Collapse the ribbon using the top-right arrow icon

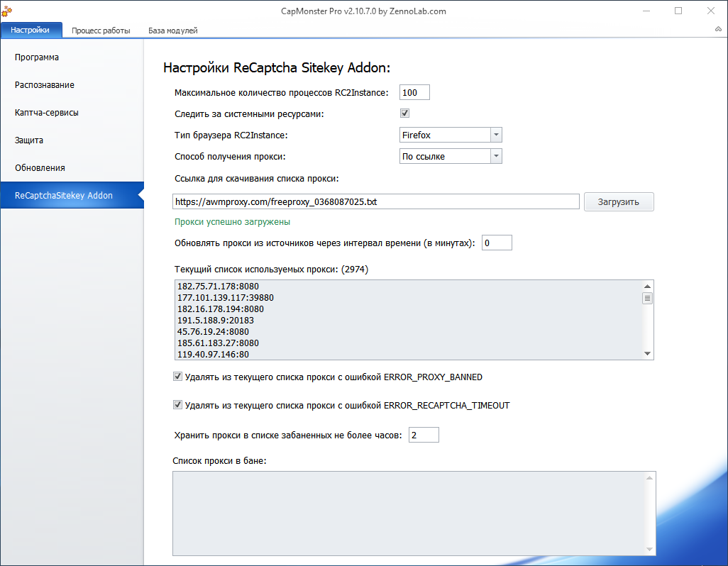coord(718,29)
